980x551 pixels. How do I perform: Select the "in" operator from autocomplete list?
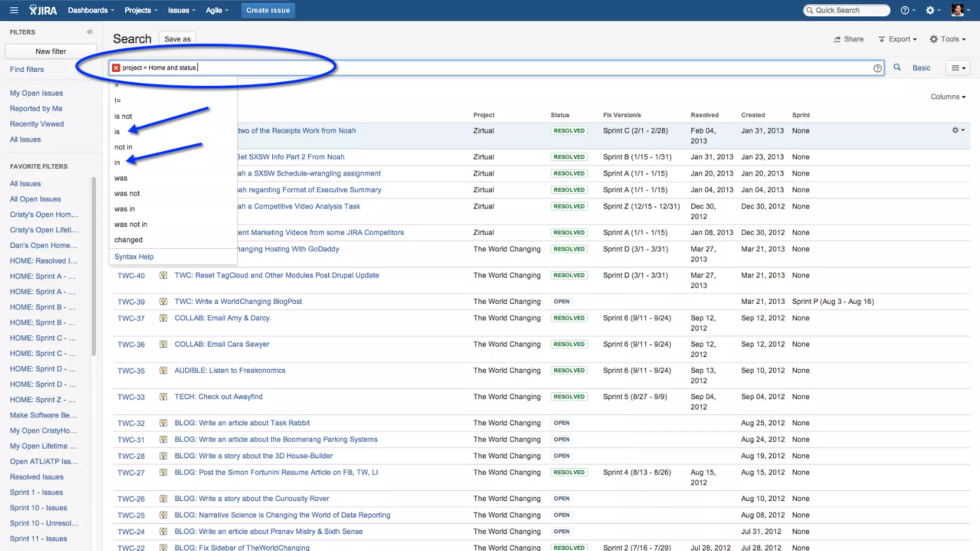(x=117, y=163)
